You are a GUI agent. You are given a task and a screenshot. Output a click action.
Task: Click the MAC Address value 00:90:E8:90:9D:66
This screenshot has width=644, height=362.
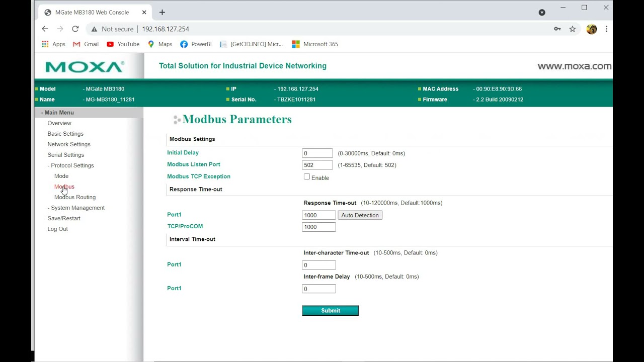(x=499, y=89)
